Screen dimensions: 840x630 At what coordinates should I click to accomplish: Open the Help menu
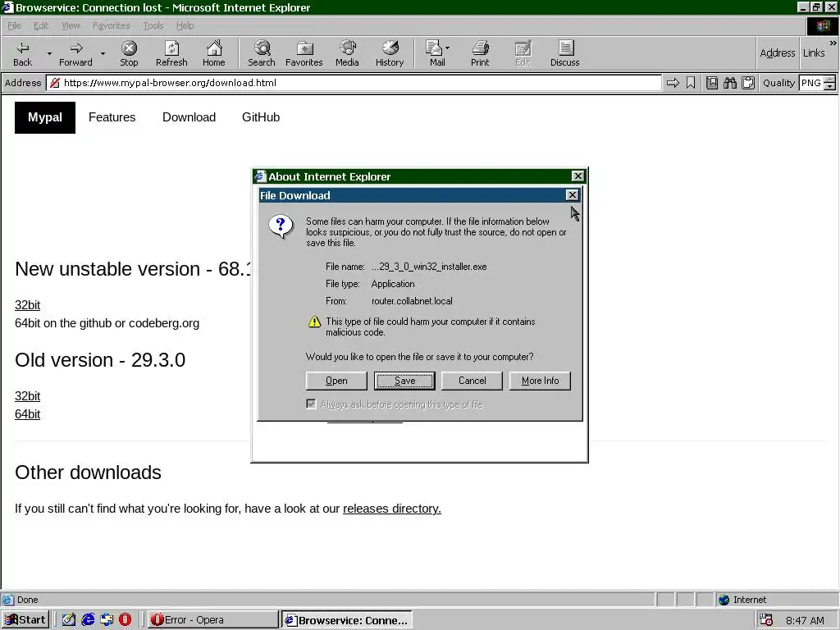tap(185, 25)
